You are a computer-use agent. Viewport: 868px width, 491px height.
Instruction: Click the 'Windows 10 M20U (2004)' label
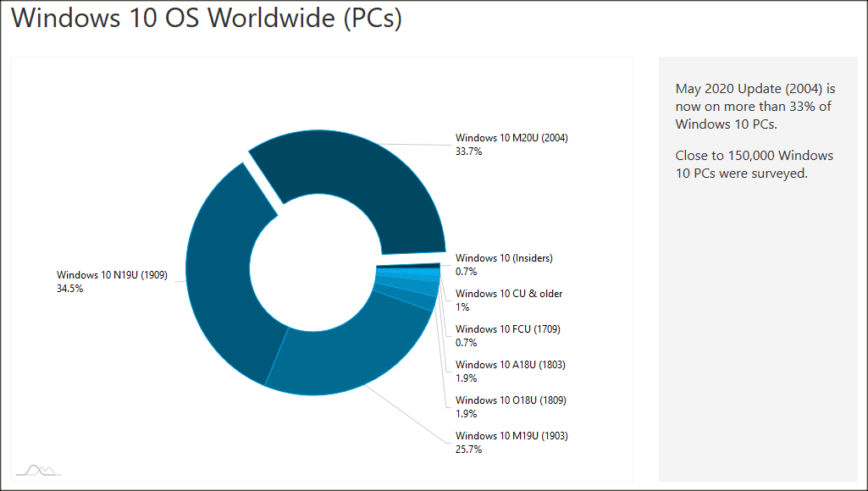(x=511, y=138)
